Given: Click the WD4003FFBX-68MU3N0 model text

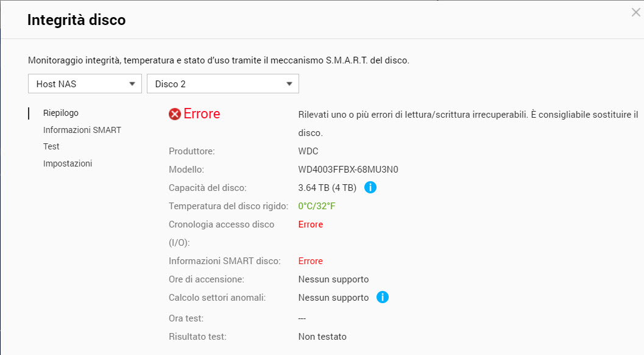Looking at the screenshot, I should click(x=348, y=170).
